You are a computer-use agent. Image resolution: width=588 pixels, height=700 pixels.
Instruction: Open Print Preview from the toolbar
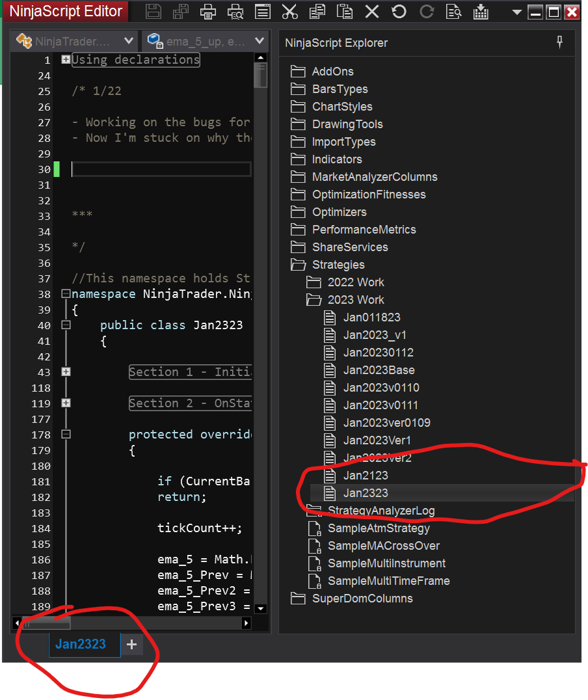coord(235,11)
